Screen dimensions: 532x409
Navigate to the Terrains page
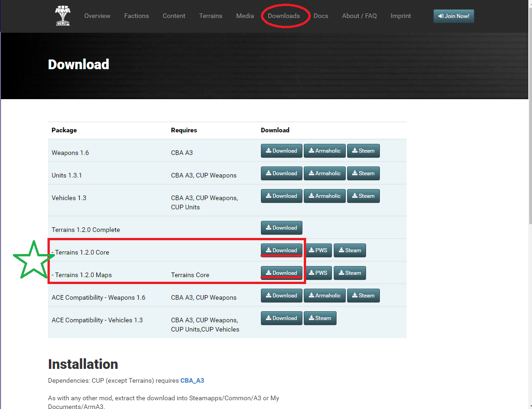(x=211, y=16)
